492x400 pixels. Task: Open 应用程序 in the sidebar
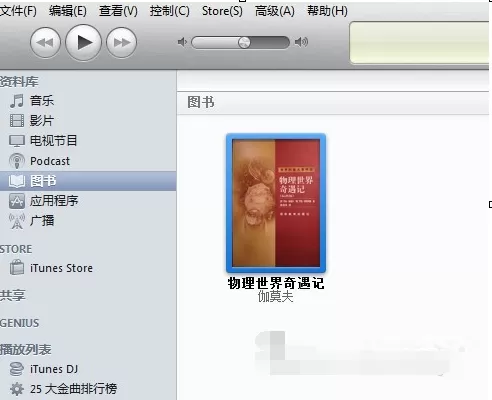[x=54, y=201]
